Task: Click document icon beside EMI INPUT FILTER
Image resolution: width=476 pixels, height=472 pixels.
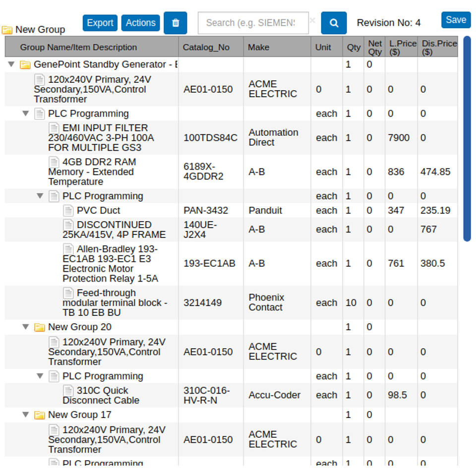Action: 54,128
